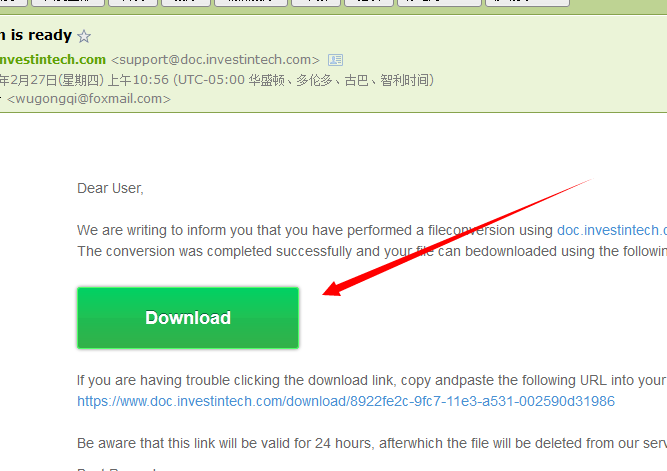The width and height of the screenshot is (667, 471).
Task: Click the fourth toolbar button from the left
Action: pyautogui.click(x=186, y=3)
